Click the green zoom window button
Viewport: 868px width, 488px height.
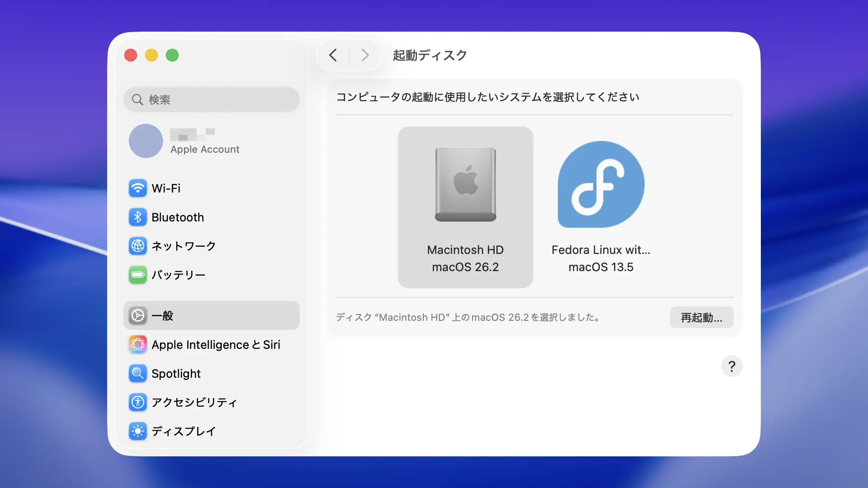[x=172, y=55]
